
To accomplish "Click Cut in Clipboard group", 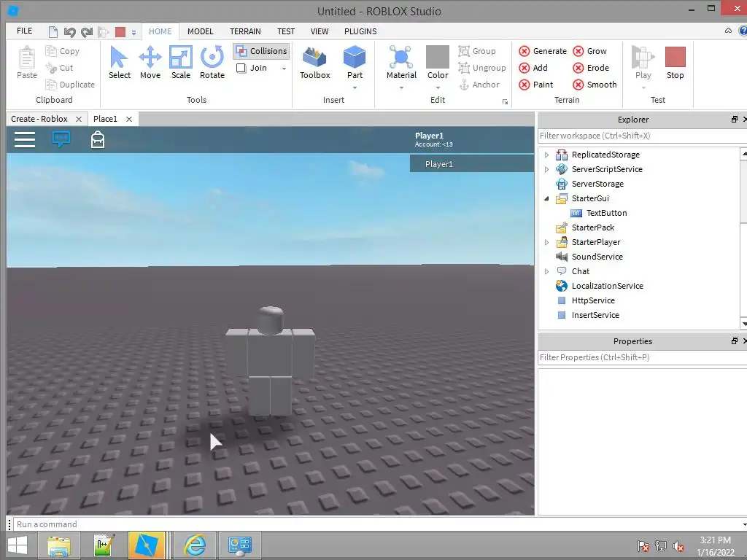I will 60,68.
